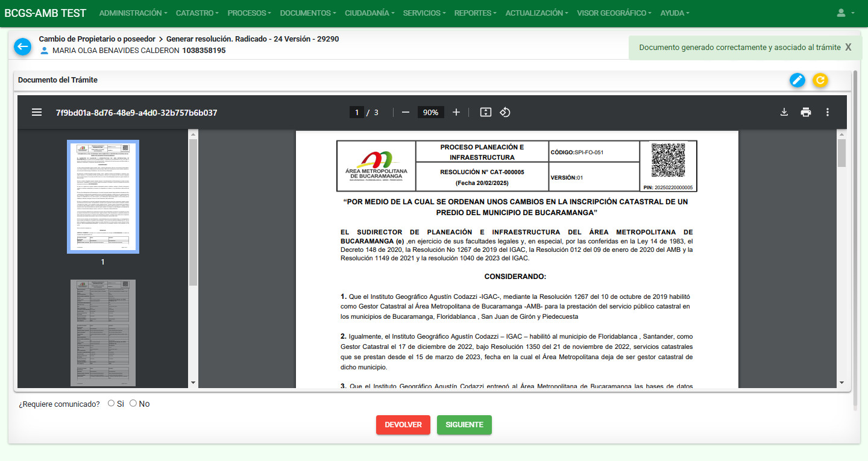Open the REPORTES menu
The height and width of the screenshot is (461, 868).
tap(475, 13)
